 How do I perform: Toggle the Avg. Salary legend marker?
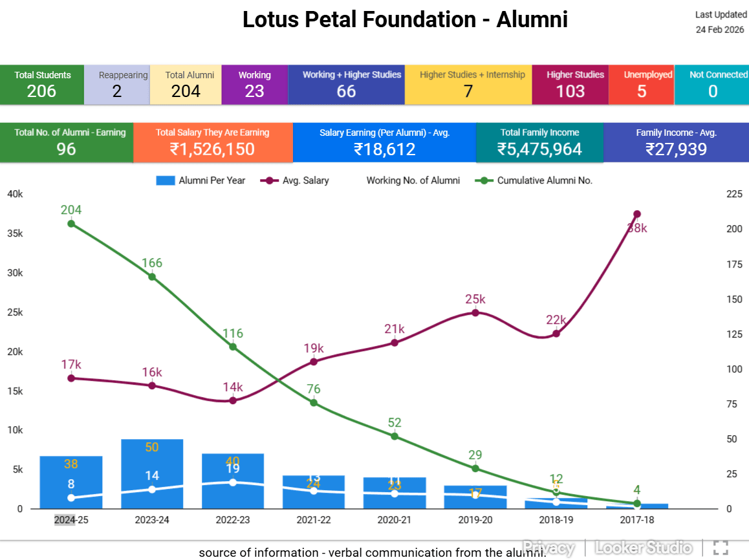(270, 180)
